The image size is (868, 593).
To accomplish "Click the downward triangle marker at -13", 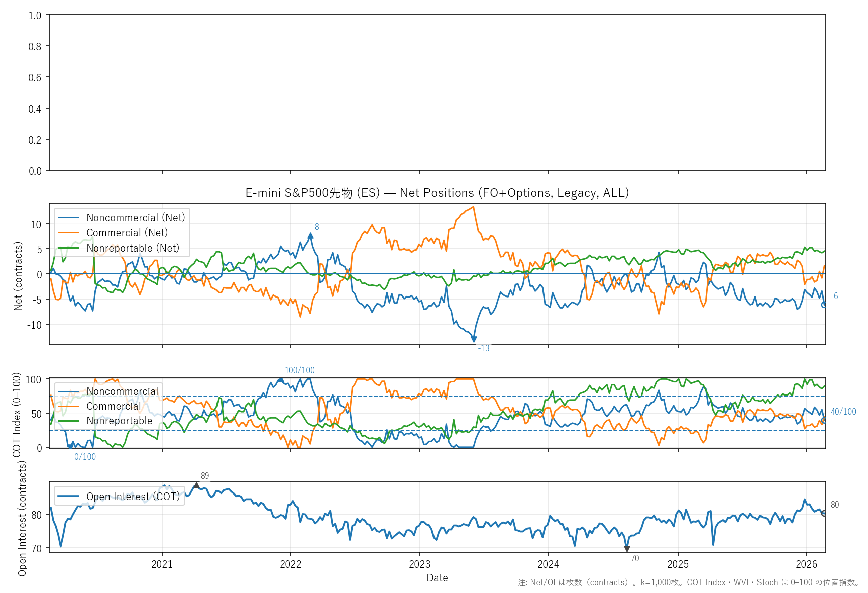I will [x=474, y=340].
